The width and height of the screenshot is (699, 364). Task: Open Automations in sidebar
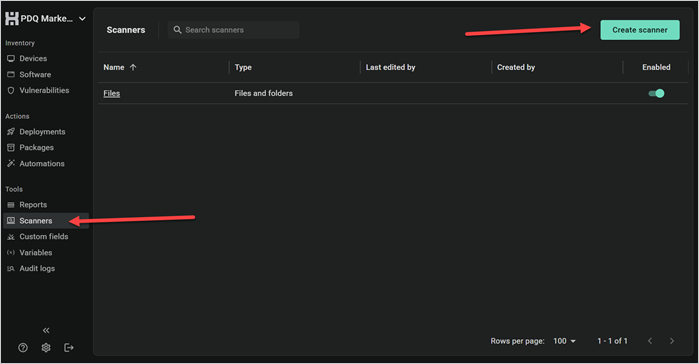click(x=42, y=164)
